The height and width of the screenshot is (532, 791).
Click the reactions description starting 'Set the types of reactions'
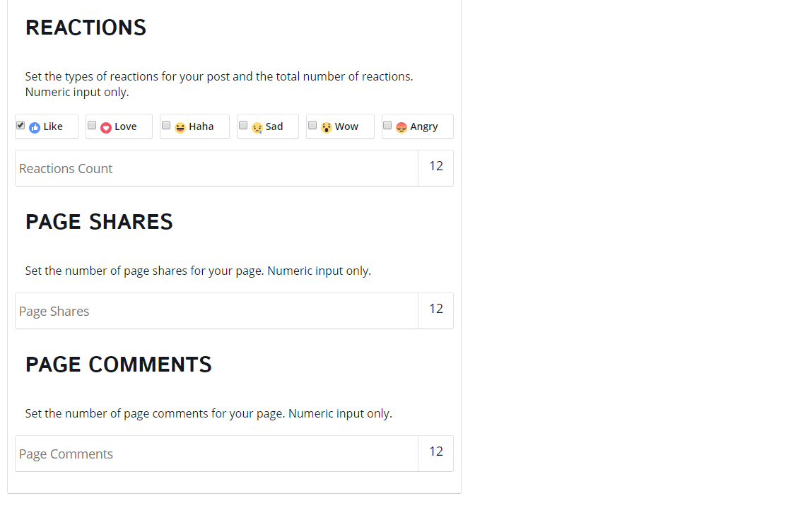(219, 84)
